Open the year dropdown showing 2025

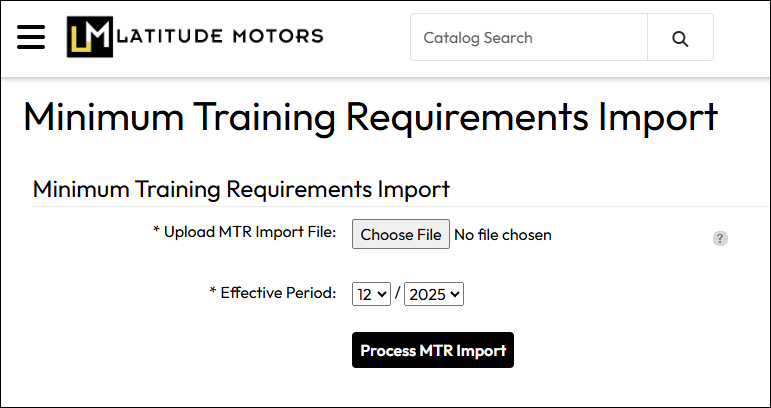[434, 294]
